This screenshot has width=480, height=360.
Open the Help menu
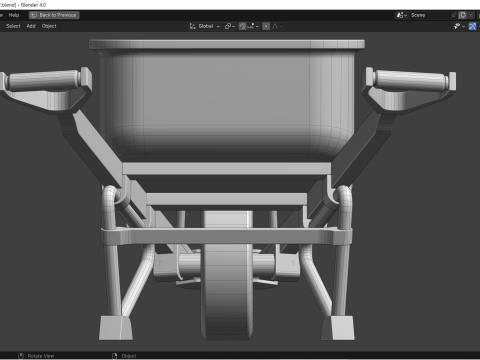pos(14,15)
